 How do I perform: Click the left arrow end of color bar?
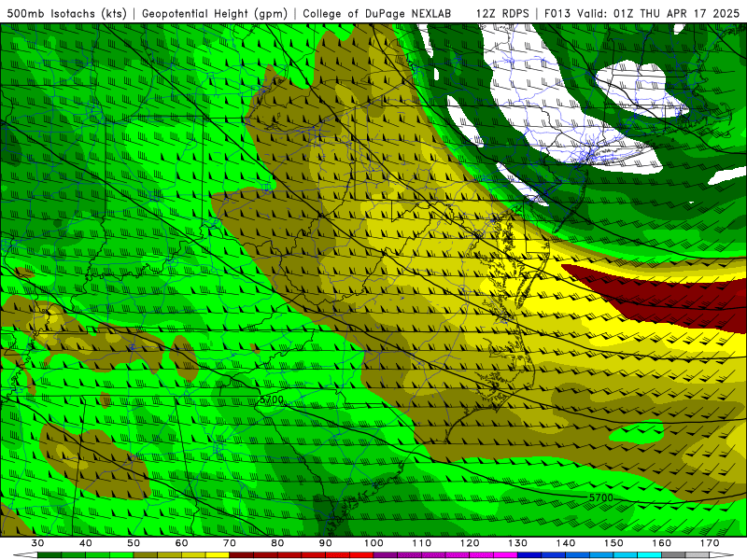25,555
